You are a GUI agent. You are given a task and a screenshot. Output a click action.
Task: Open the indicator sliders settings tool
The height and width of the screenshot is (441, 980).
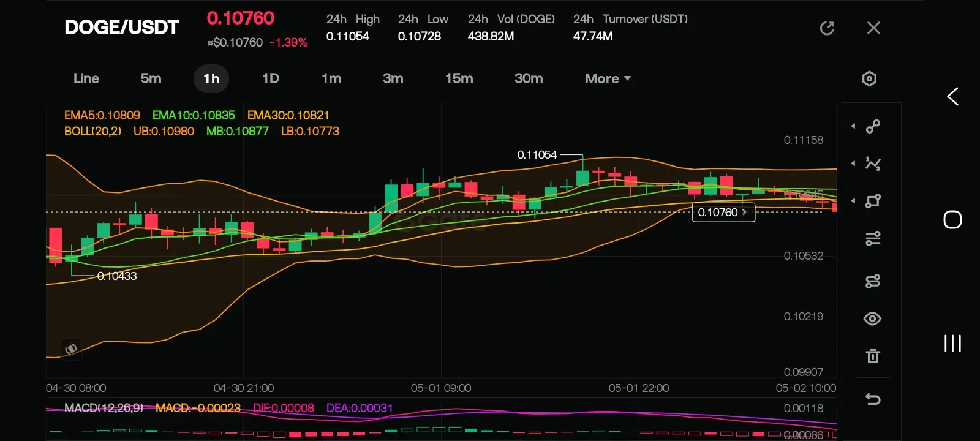point(873,238)
